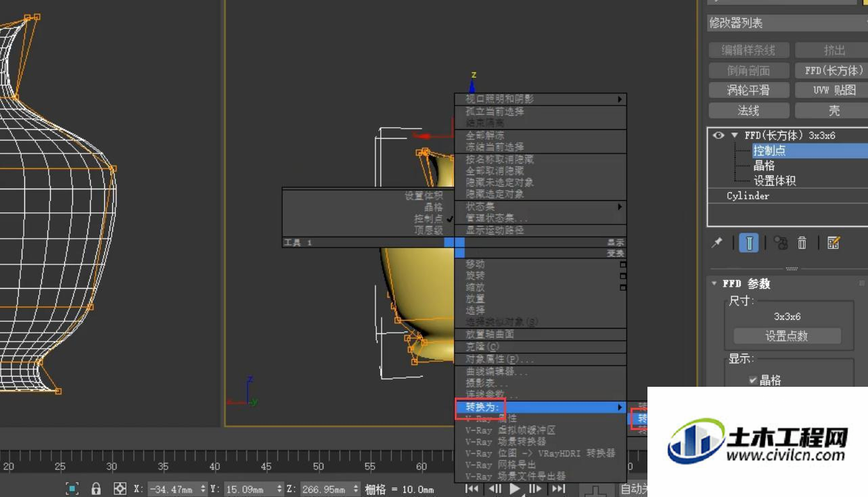The image size is (868, 497).
Task: Choose 顶层级 in tools quad
Action: [x=368, y=231]
